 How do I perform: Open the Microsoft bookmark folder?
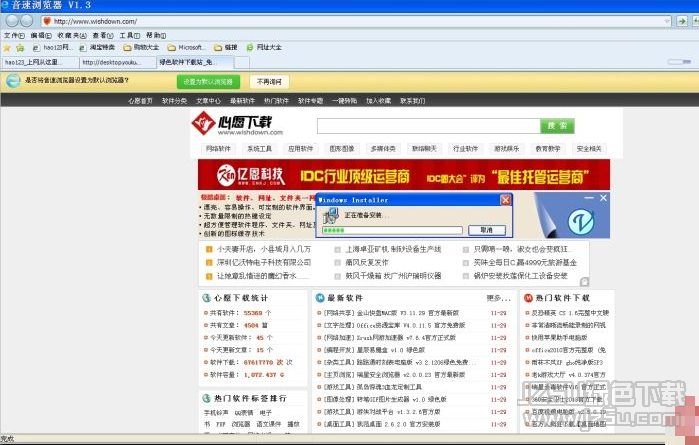(x=186, y=47)
